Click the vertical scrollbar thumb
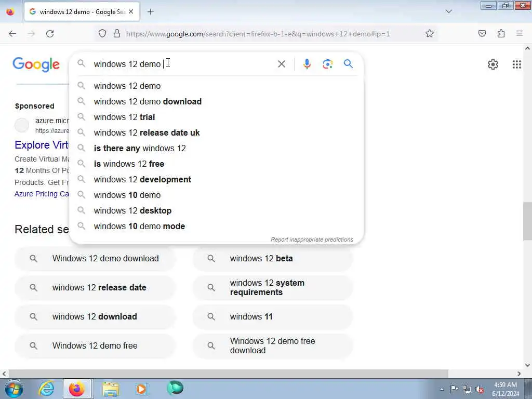 (x=527, y=221)
